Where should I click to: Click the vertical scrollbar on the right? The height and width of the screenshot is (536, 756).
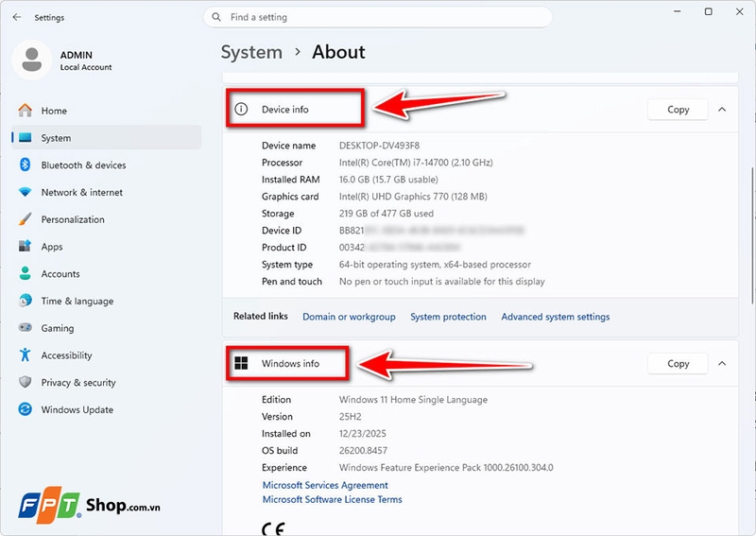point(752,235)
